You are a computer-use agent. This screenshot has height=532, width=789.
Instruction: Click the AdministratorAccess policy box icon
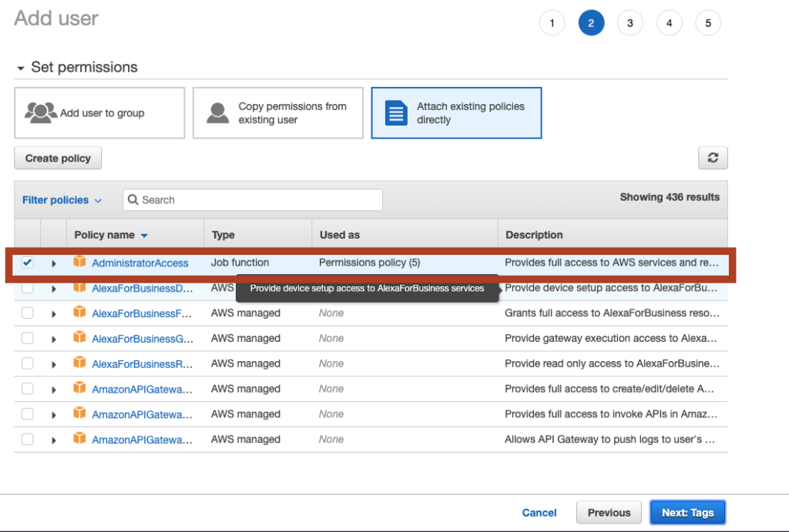point(79,261)
